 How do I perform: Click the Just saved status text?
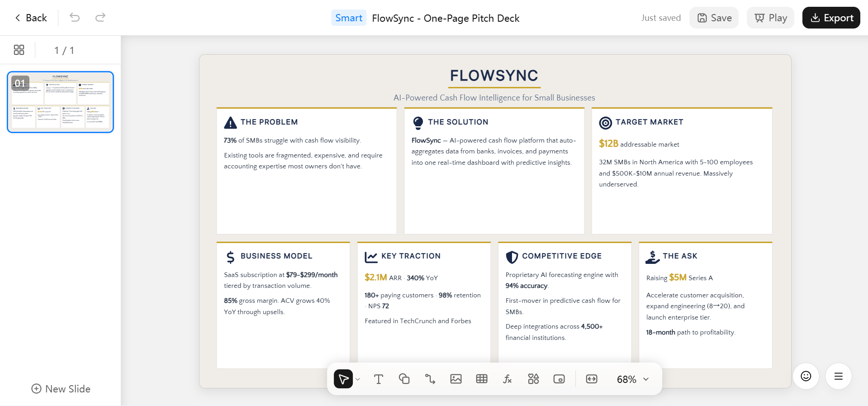pyautogui.click(x=661, y=18)
